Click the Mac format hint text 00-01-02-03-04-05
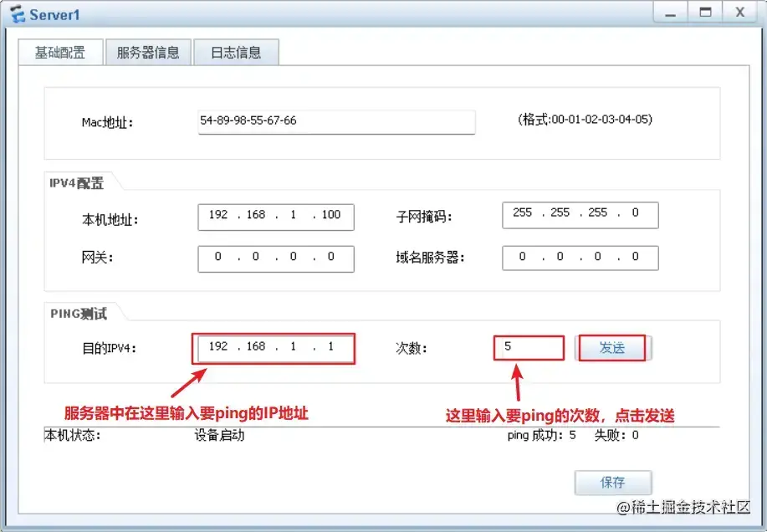Viewport: 767px width, 532px height. tap(585, 120)
